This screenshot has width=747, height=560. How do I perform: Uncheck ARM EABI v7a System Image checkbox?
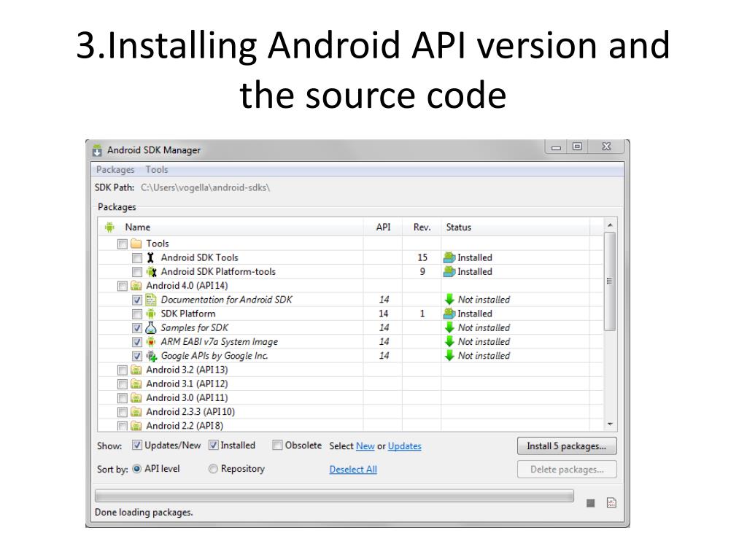[137, 342]
